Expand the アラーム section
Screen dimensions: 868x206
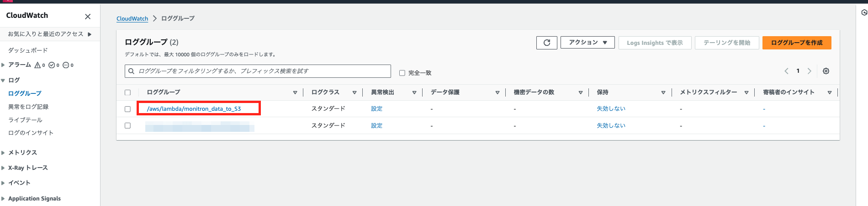(x=3, y=65)
